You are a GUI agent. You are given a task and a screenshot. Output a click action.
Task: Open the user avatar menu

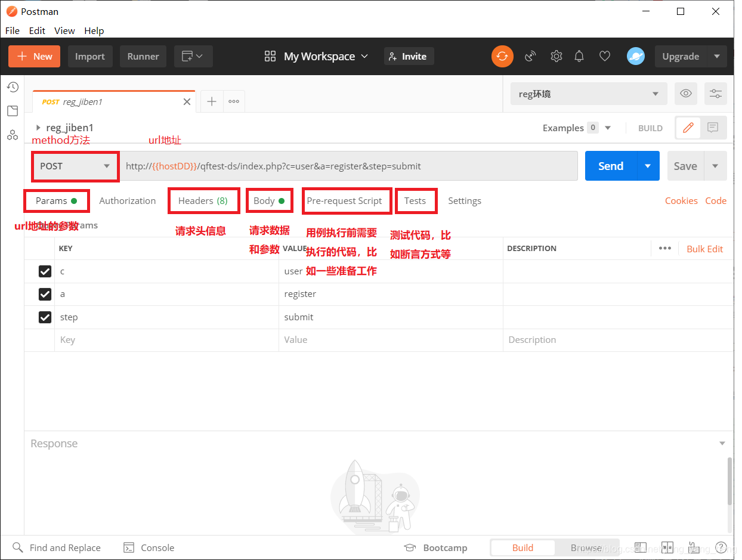(x=636, y=56)
